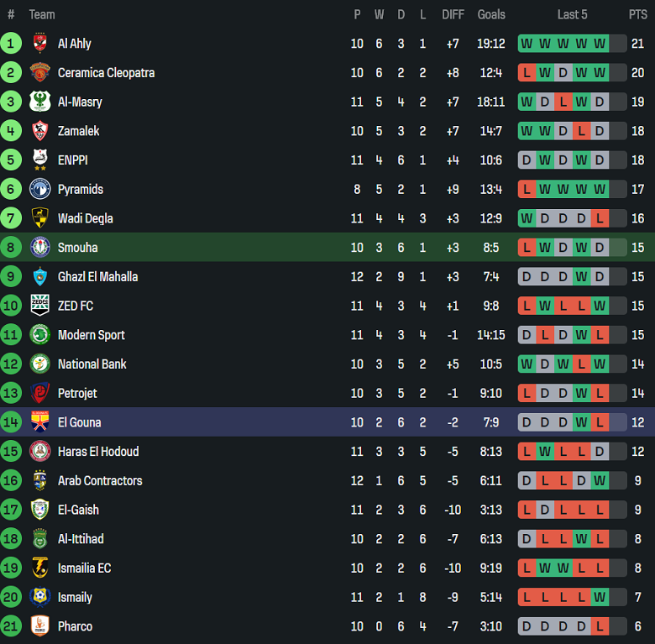Open the Al-Masry team link
Screen dimensions: 655x644
80,102
